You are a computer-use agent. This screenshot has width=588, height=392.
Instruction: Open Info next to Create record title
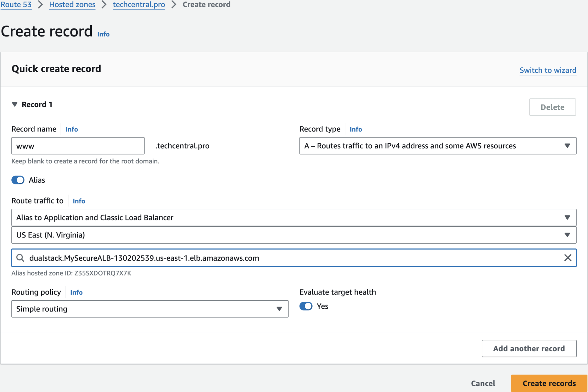coord(103,34)
